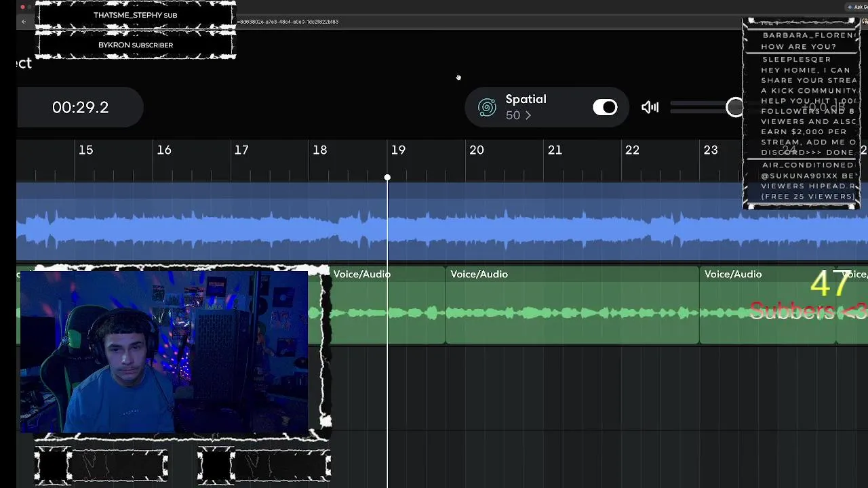Jump to ruler mark 23
This screenshot has width=868, height=488.
[x=711, y=150]
